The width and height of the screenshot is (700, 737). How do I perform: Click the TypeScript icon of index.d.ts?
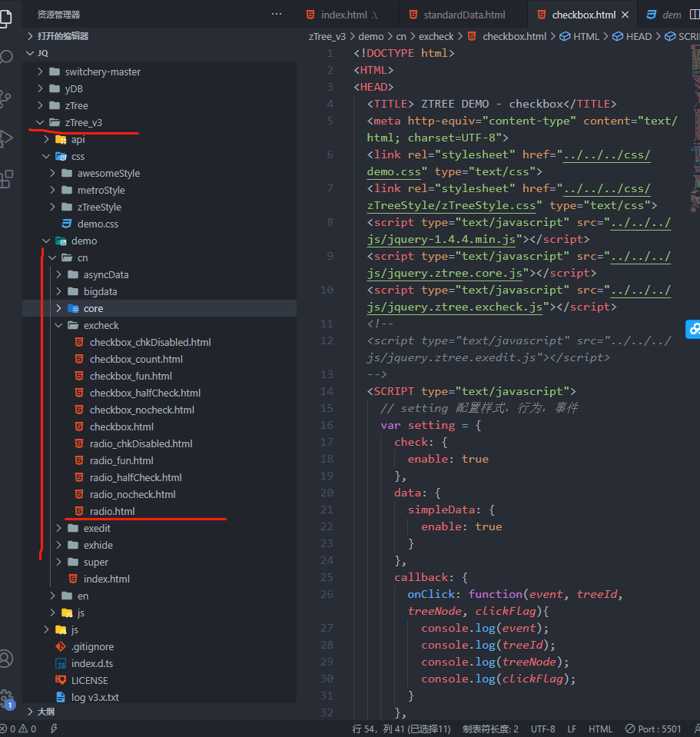[x=61, y=663]
